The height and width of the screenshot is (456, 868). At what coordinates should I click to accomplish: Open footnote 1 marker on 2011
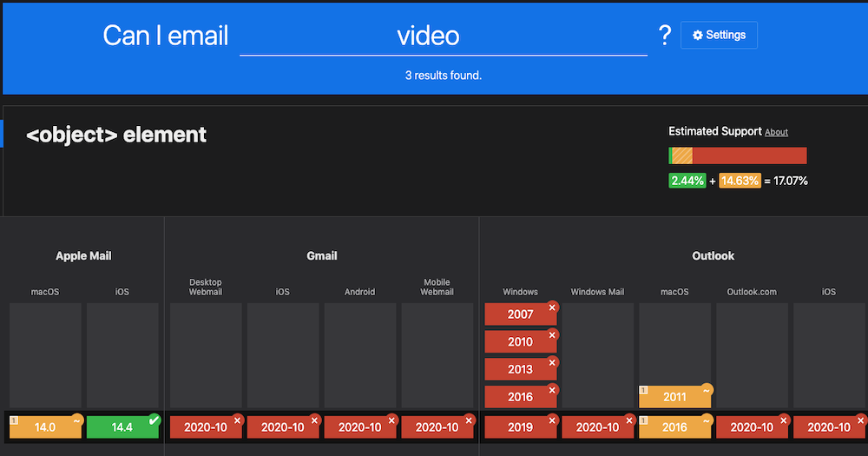coord(643,390)
